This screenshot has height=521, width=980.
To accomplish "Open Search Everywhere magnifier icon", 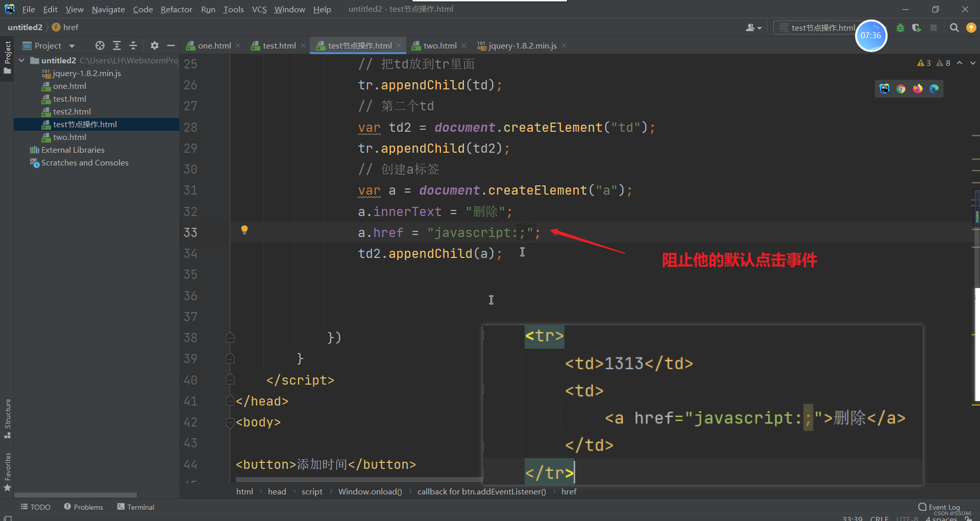I will (x=954, y=28).
